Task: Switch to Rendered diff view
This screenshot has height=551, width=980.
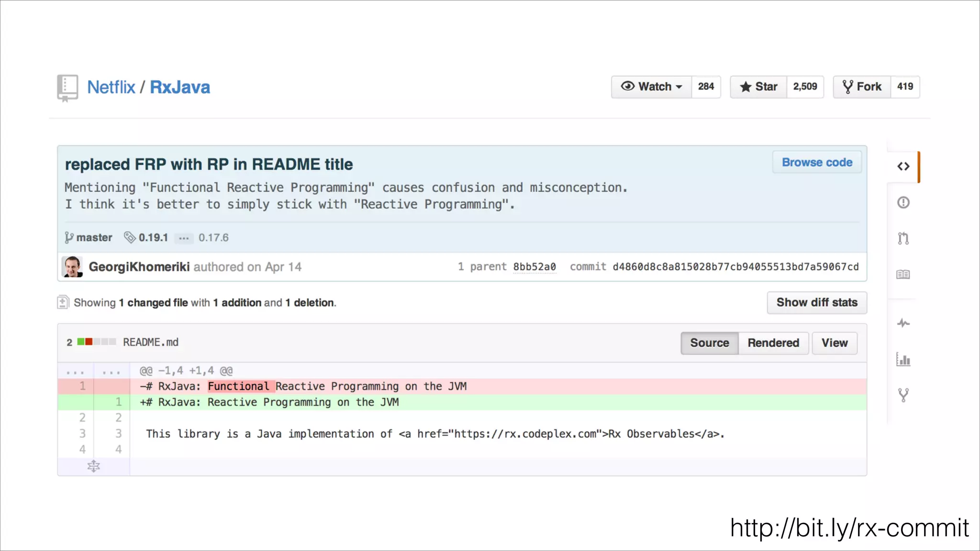Action: 773,343
